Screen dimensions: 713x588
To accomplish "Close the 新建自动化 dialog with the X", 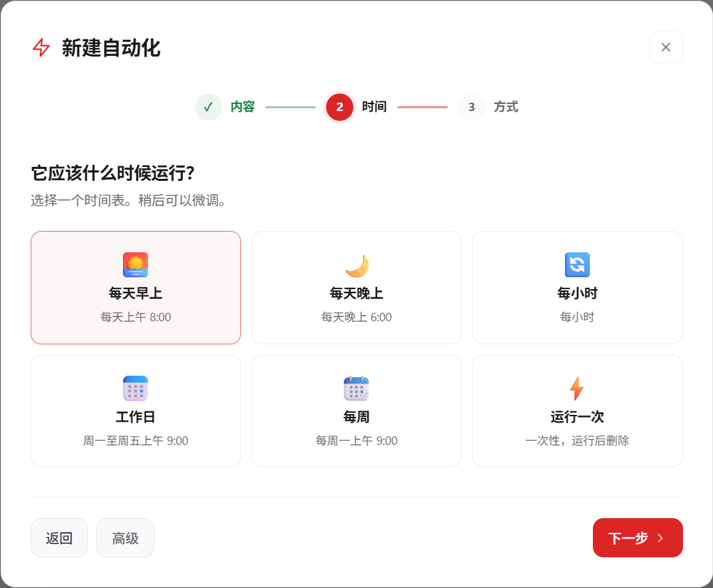I will (666, 47).
